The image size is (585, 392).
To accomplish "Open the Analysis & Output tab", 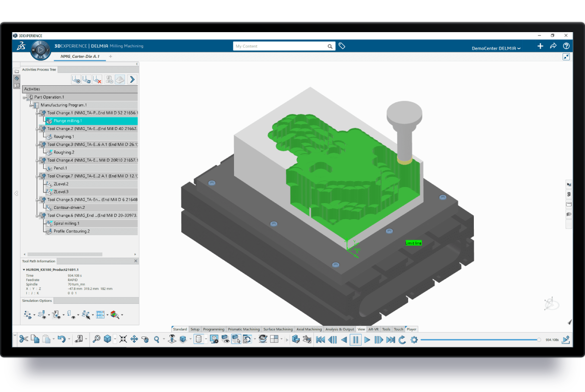I will tap(340, 329).
